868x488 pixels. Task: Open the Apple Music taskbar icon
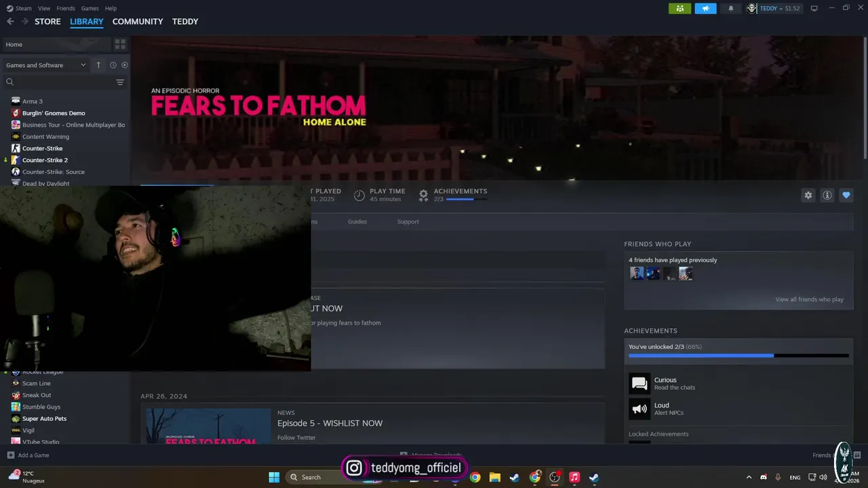coord(574,477)
